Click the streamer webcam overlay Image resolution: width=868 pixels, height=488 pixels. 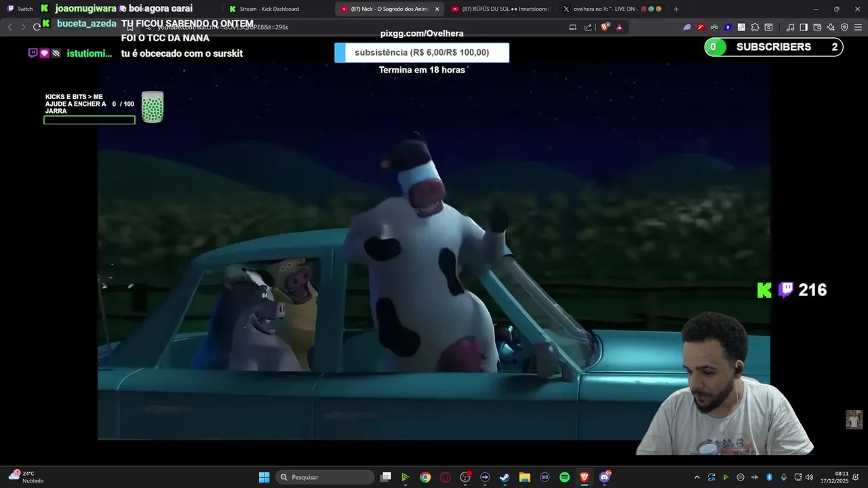724,383
